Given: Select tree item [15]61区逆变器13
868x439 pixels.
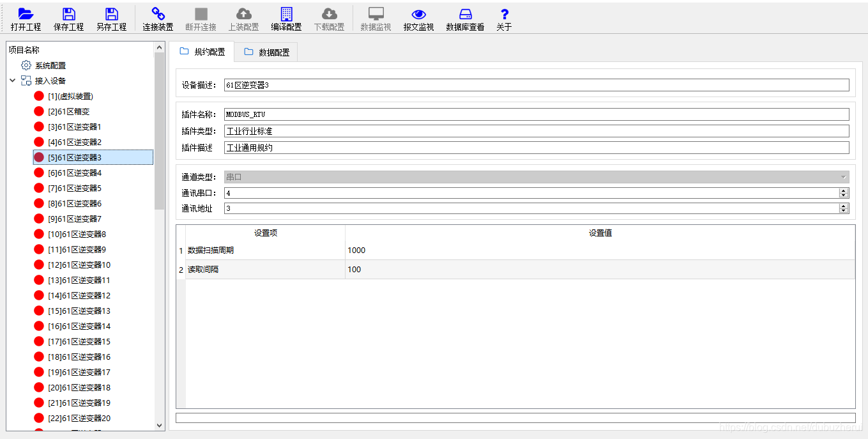Looking at the screenshot, I should click(79, 311).
